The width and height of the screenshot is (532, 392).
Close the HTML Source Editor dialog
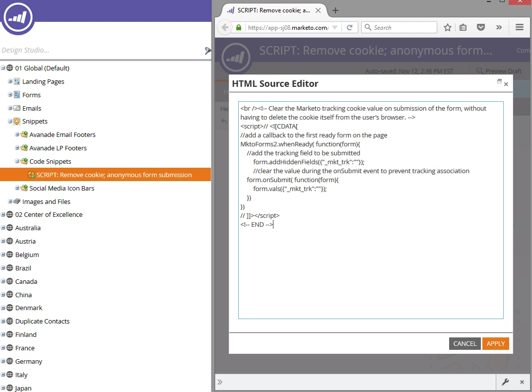(506, 84)
